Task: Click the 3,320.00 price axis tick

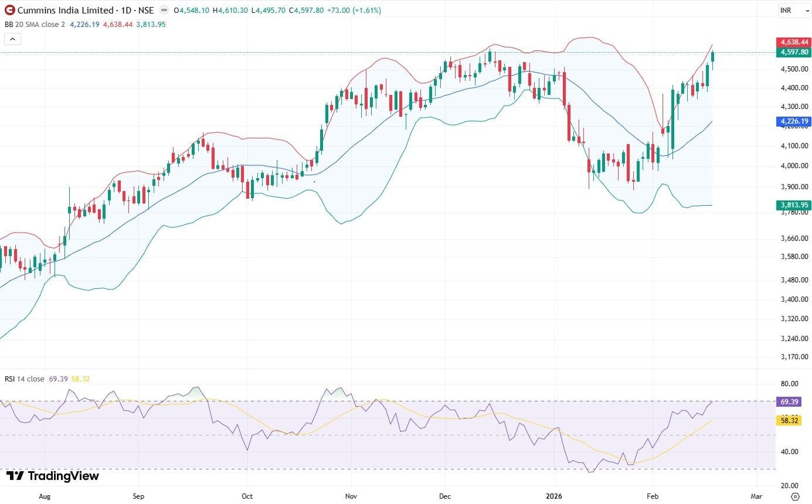Action: click(x=794, y=319)
